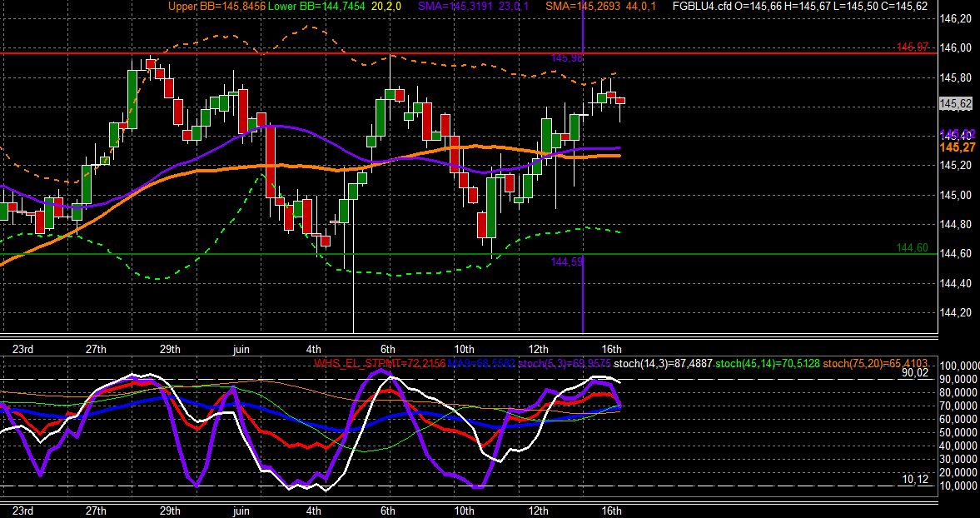Viewport: 980px width, 518px height.
Task: Click the 27th date under the price chart
Action: 96,349
